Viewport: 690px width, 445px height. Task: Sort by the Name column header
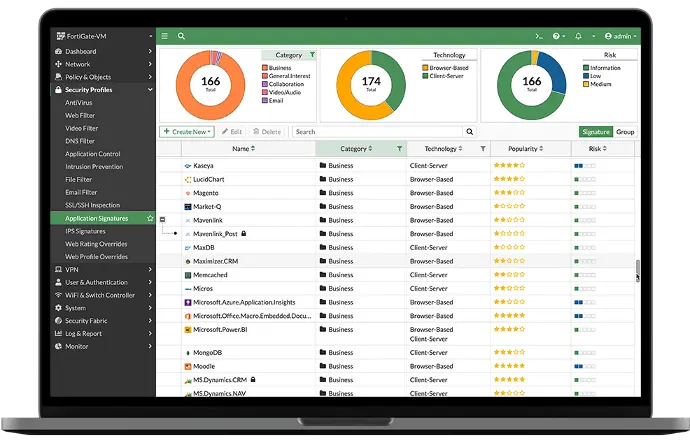243,149
